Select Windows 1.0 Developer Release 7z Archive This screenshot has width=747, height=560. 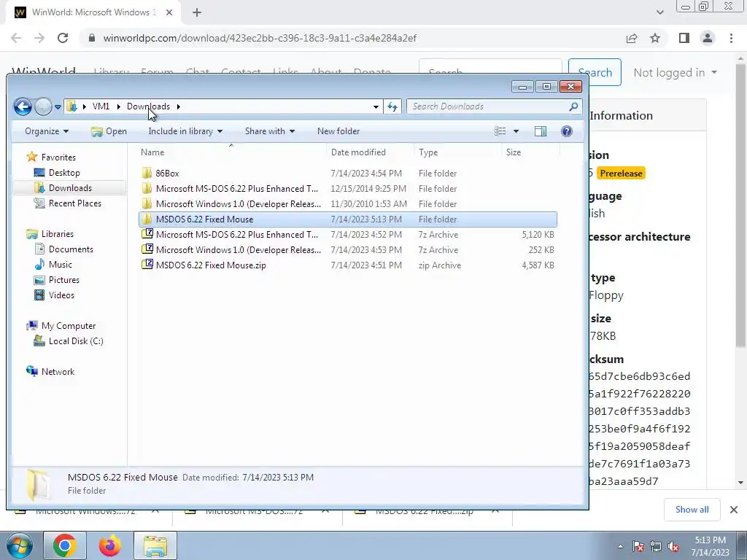tap(348, 249)
